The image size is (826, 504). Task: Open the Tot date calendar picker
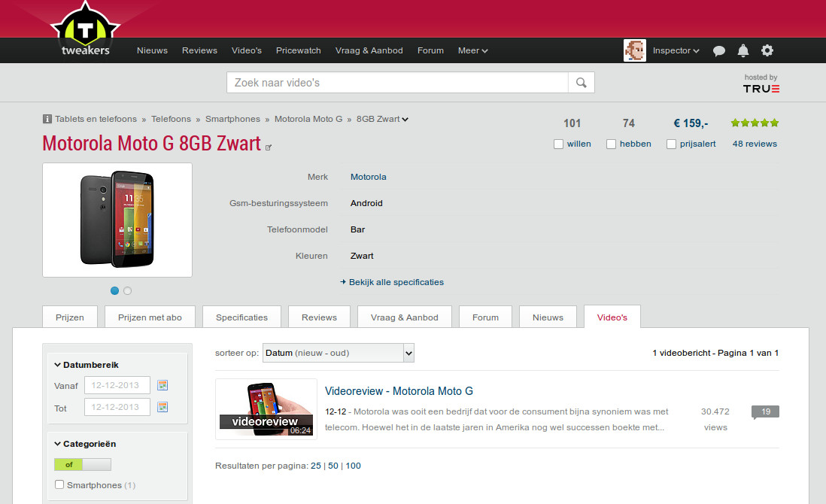point(162,407)
